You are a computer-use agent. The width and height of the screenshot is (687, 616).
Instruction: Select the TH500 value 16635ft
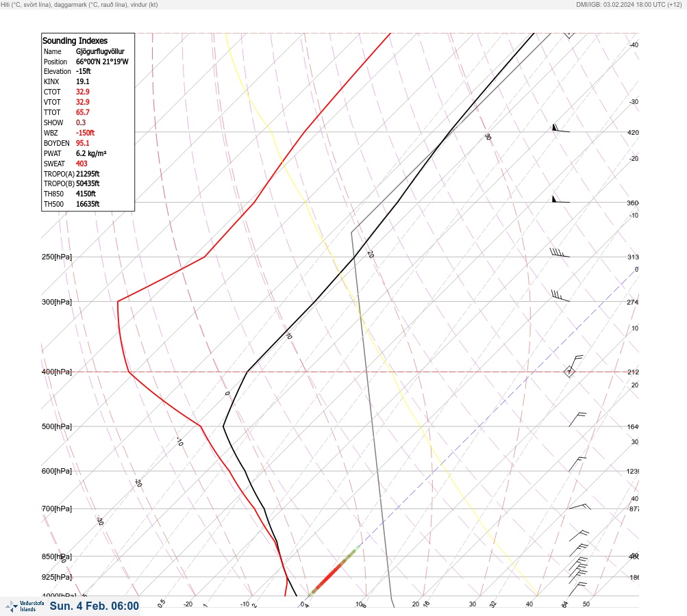[88, 204]
